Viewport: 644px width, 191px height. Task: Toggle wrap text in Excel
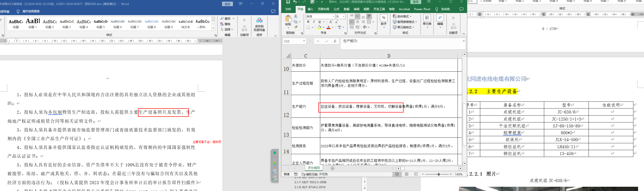369,17
